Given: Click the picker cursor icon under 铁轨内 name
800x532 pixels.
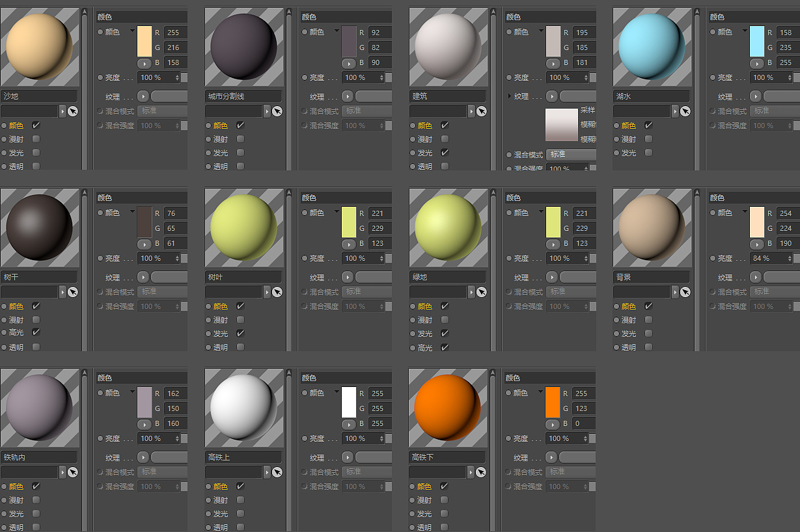Looking at the screenshot, I should click(x=73, y=472).
